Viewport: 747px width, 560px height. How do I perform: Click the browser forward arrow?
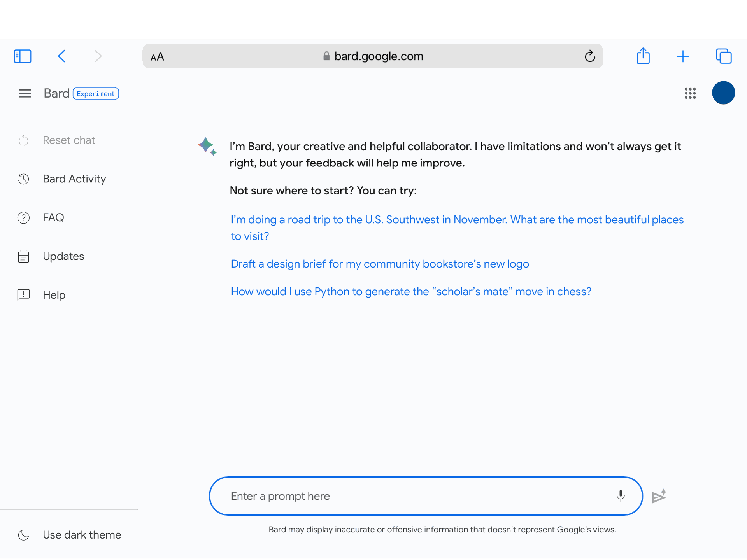click(98, 56)
